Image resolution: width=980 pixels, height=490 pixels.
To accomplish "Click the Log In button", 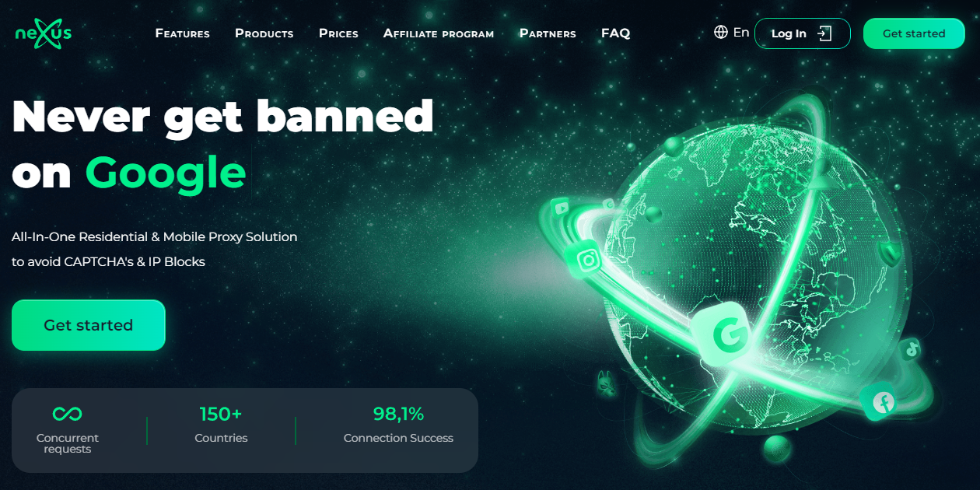I will click(x=803, y=33).
